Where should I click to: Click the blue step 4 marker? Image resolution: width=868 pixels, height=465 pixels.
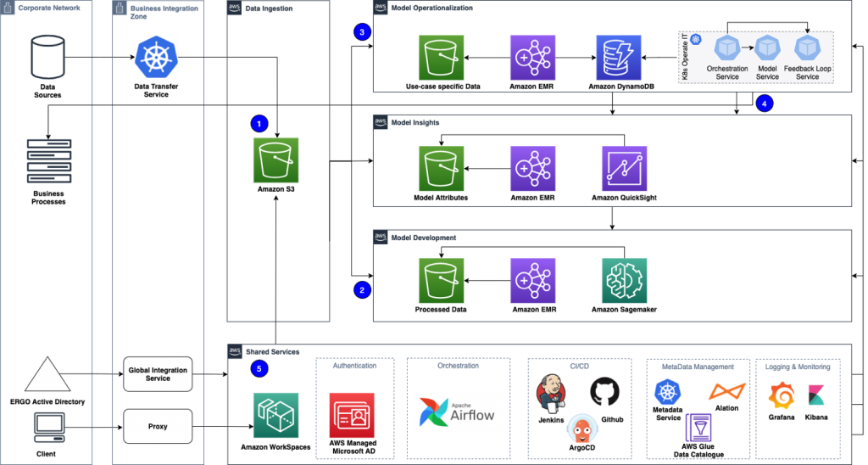click(x=765, y=104)
